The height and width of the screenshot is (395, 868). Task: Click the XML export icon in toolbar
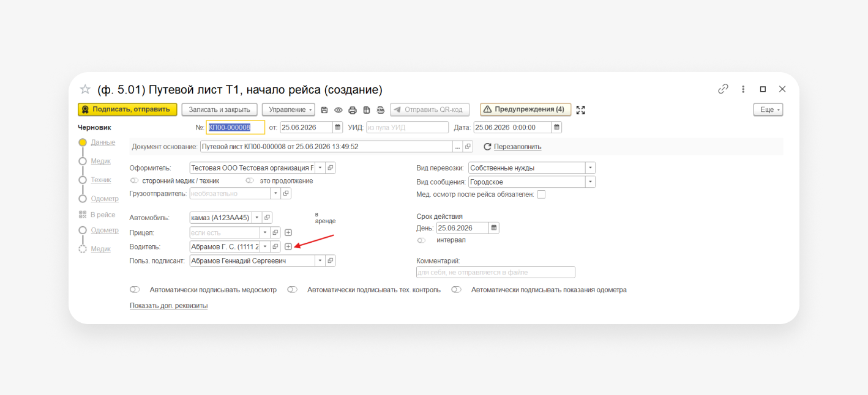[380, 110]
